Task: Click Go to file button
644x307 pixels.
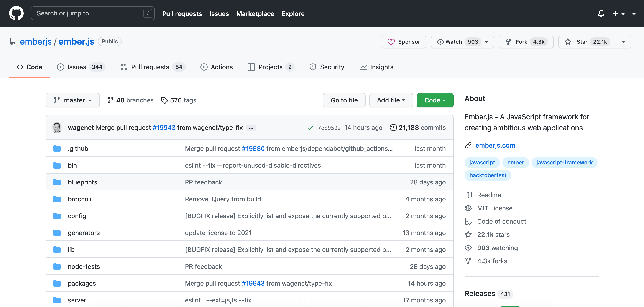Action: pos(344,100)
